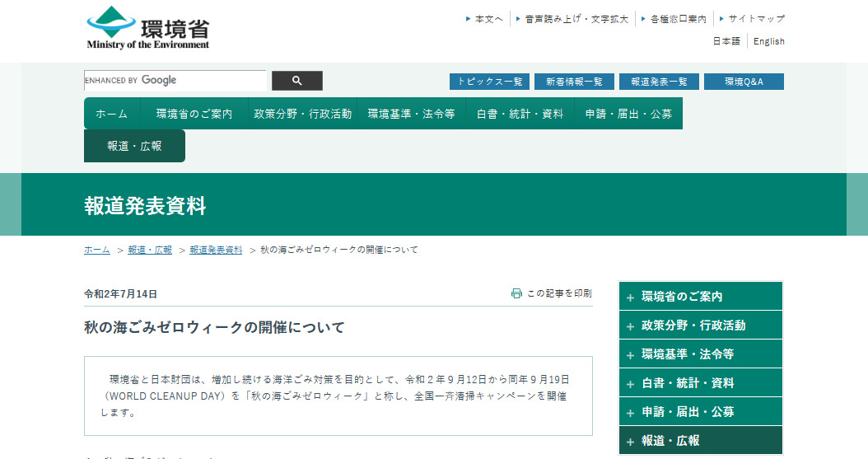Viewport: 868px width, 459px height.
Task: Click the printer icon to print article
Action: point(516,293)
